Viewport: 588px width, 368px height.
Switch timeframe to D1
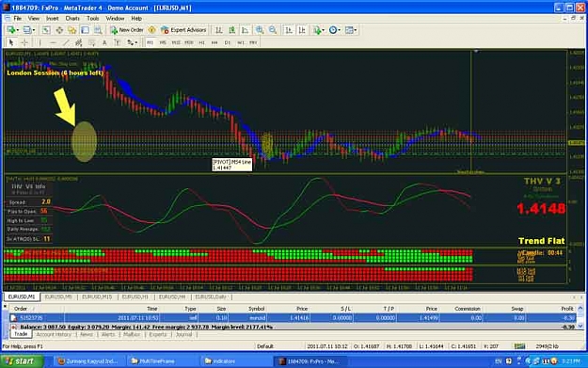pyautogui.click(x=228, y=42)
